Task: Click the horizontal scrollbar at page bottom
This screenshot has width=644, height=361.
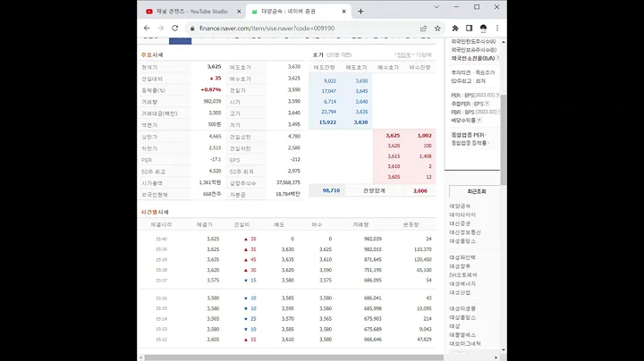Action: (293, 357)
